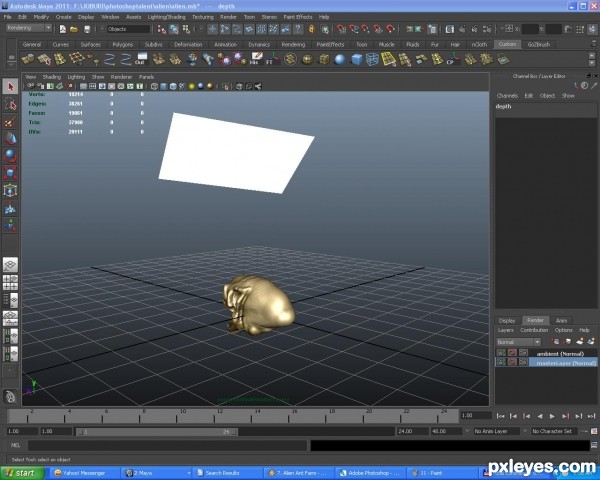Open Yahoo! Messenger from the taskbar
600x480 pixels.
[84, 473]
